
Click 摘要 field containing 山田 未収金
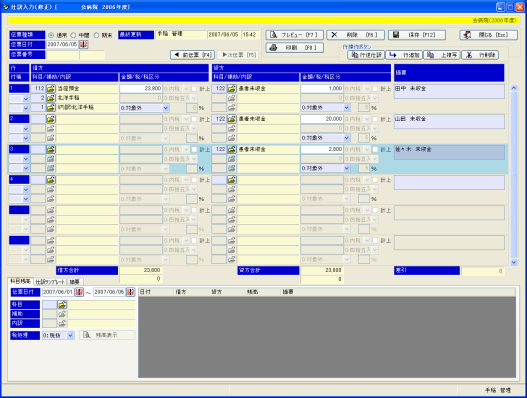point(449,122)
